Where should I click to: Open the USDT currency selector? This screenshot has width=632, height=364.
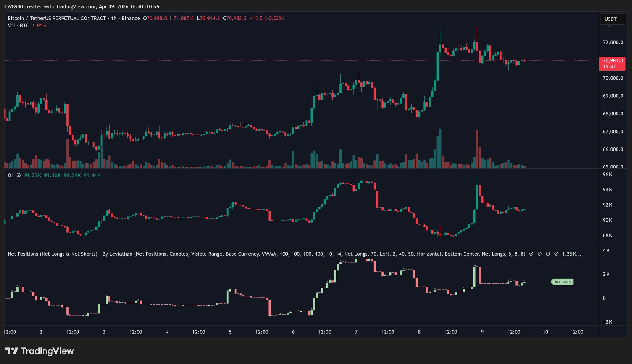(x=612, y=19)
